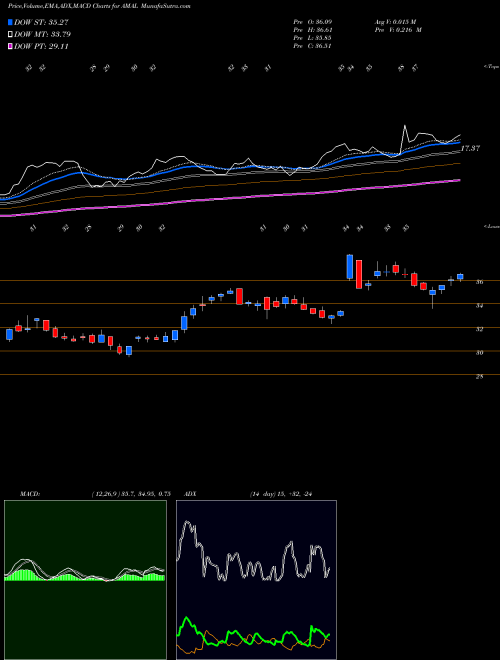Click the latest blue candlestick at chart end
This screenshot has width=500, height=660.
460,277
